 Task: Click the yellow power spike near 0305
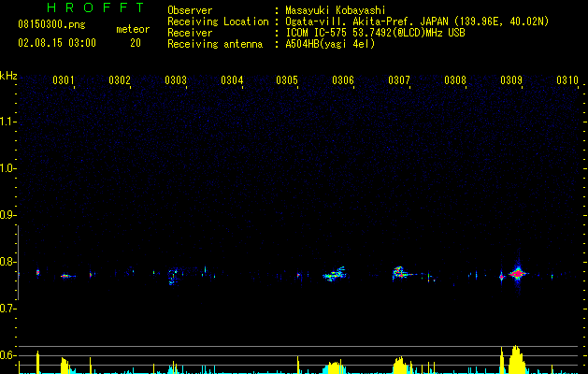pyautogui.click(x=298, y=365)
